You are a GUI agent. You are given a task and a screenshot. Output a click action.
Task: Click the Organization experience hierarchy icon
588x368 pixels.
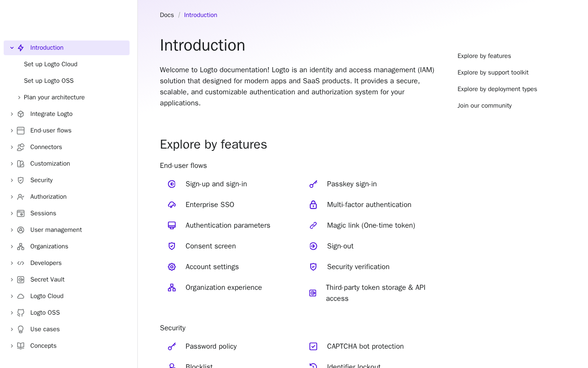click(x=172, y=287)
